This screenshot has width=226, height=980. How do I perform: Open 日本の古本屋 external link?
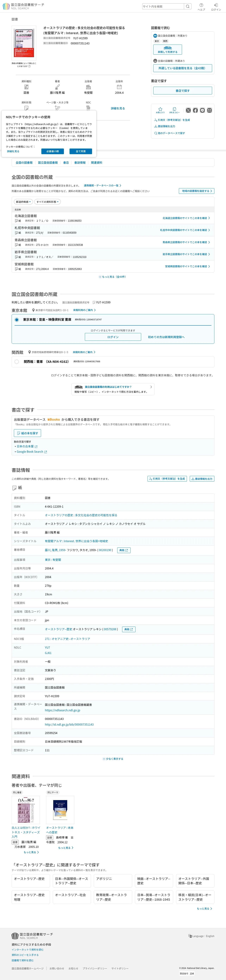click(27, 446)
